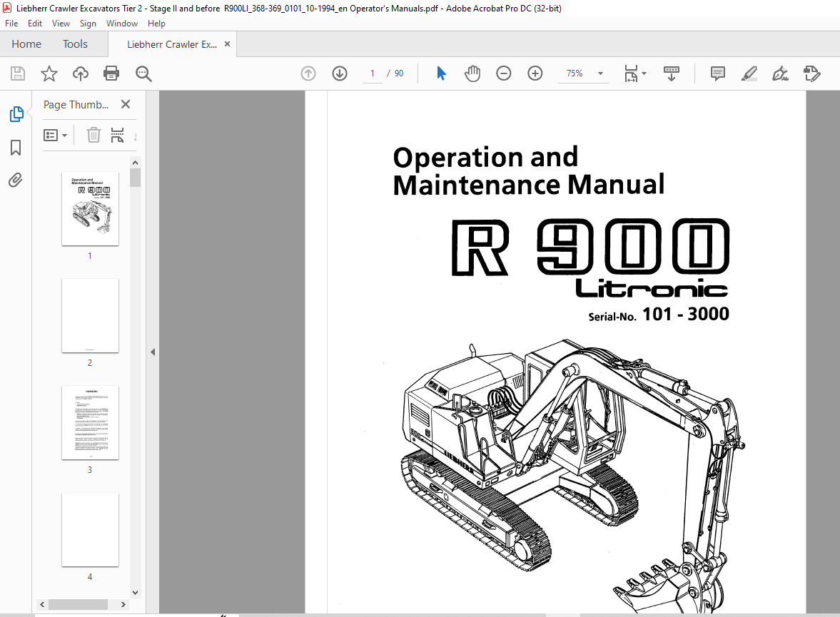Zoom in with plus button
840x617 pixels.
pyautogui.click(x=535, y=73)
